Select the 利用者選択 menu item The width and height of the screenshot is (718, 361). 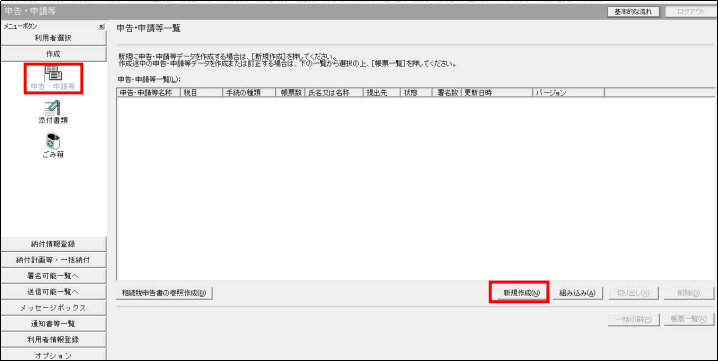53,38
